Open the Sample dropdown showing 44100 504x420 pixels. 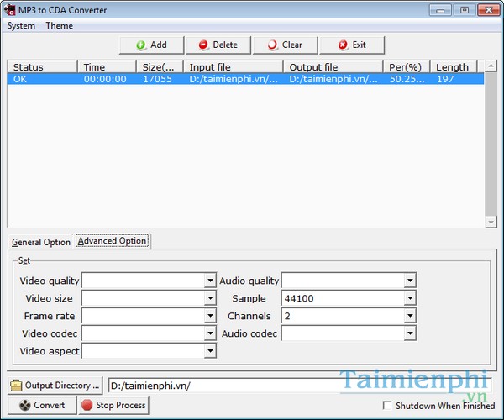[x=410, y=298]
